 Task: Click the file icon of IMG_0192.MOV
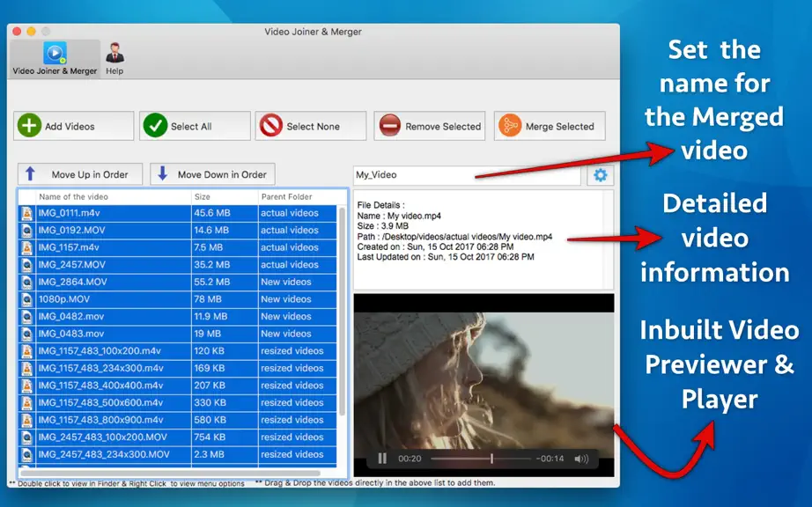coord(26,231)
